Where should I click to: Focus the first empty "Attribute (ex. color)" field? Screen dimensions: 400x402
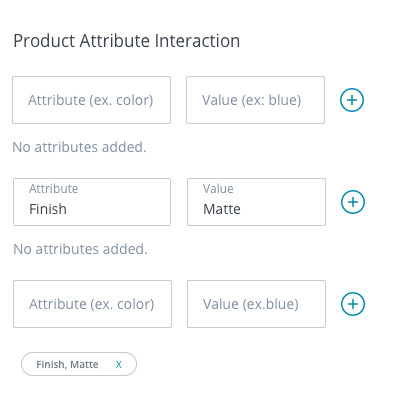coord(92,100)
